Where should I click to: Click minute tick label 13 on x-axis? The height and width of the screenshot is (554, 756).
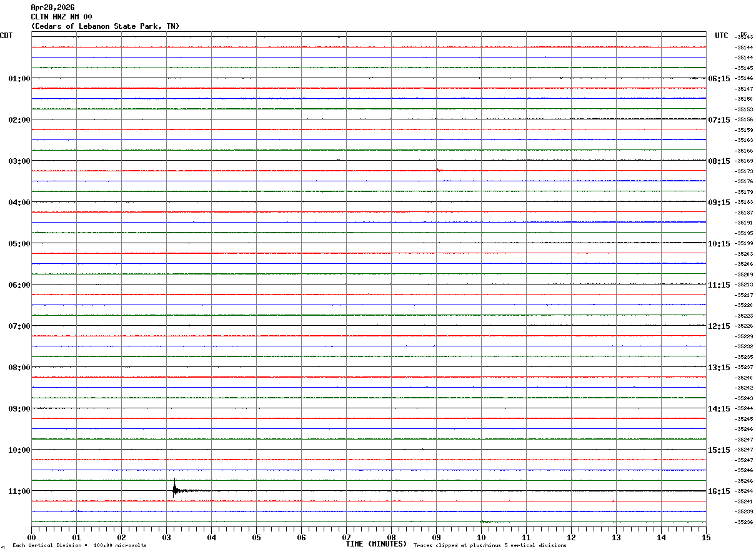616,537
